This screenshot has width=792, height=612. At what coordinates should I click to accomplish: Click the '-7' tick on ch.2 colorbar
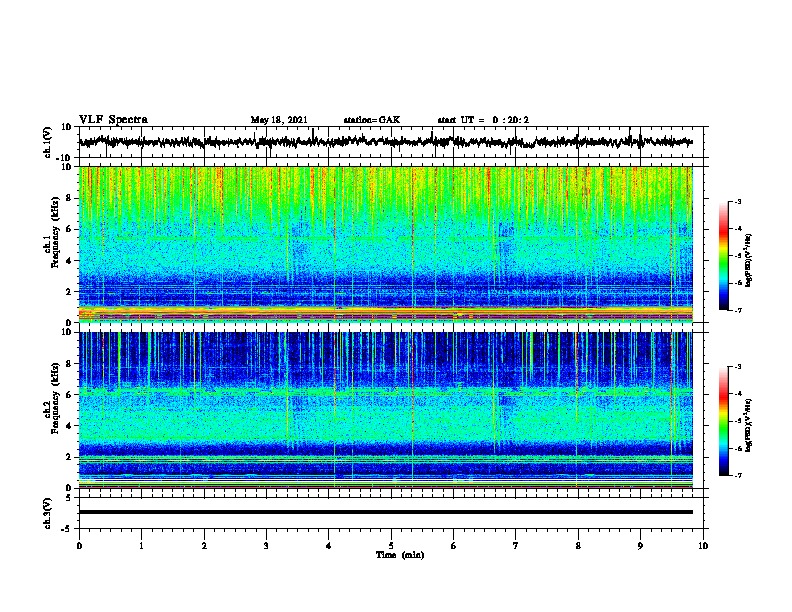click(x=737, y=476)
